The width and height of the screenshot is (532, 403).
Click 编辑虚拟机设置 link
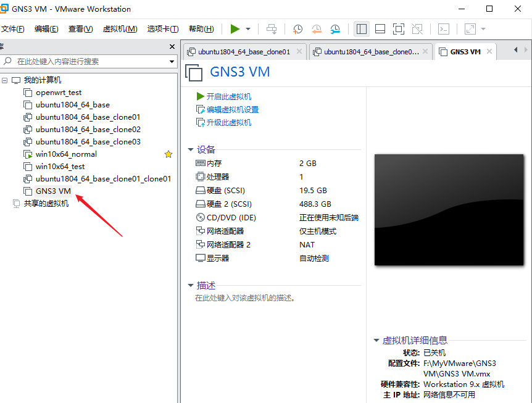233,110
